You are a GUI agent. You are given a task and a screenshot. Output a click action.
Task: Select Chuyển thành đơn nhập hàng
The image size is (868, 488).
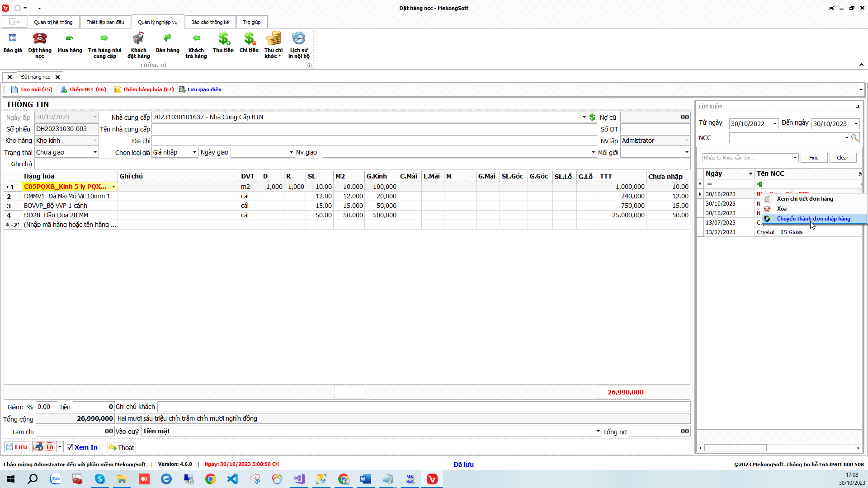(x=813, y=219)
